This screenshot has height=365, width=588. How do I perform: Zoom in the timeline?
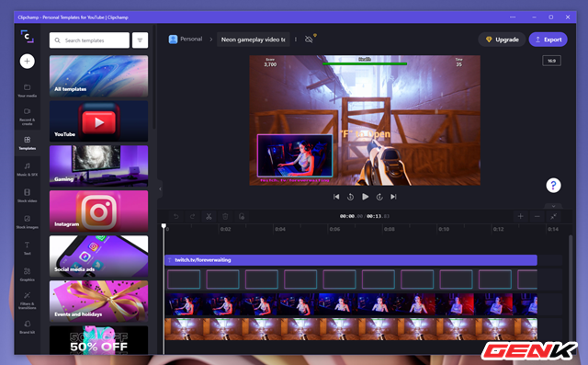coord(521,216)
